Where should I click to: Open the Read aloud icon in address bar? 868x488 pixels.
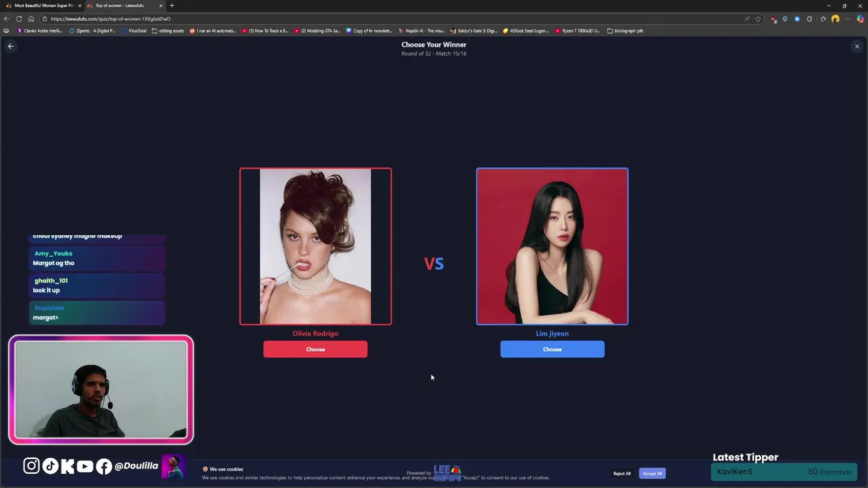click(747, 19)
